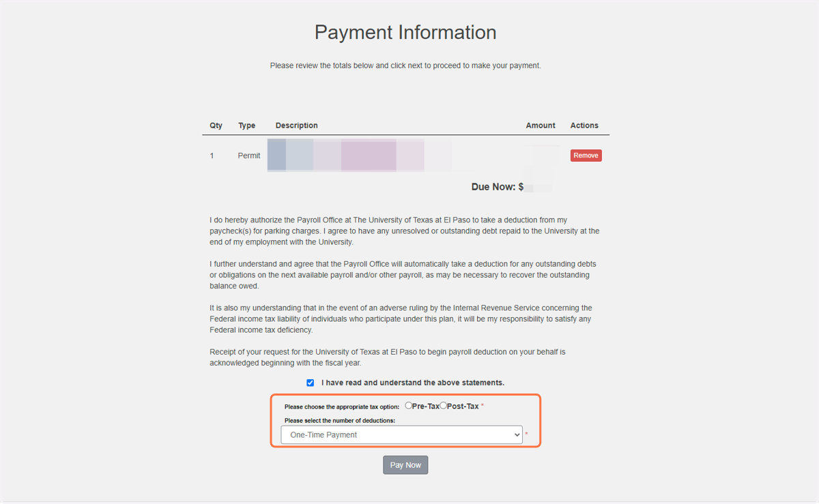Click the Description column header

[296, 125]
